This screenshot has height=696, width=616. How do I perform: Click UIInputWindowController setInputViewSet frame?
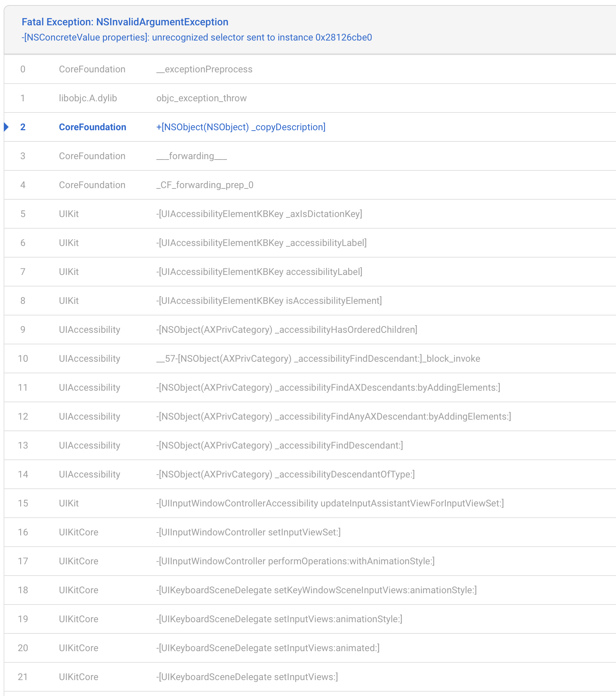click(x=248, y=532)
